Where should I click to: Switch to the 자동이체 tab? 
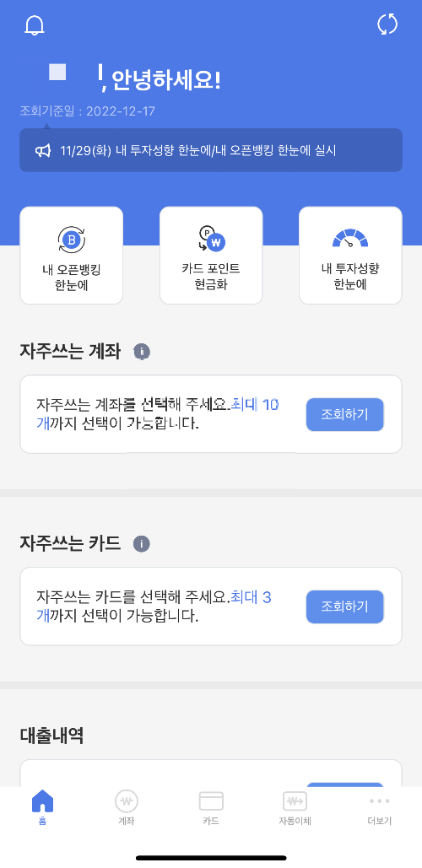[x=295, y=807]
